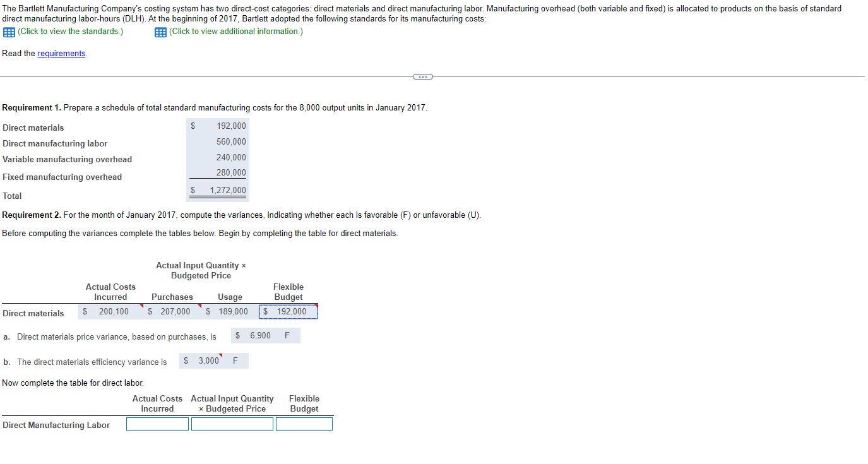Click the additional information grid icon
The width and height of the screenshot is (868, 464).
tap(161, 32)
